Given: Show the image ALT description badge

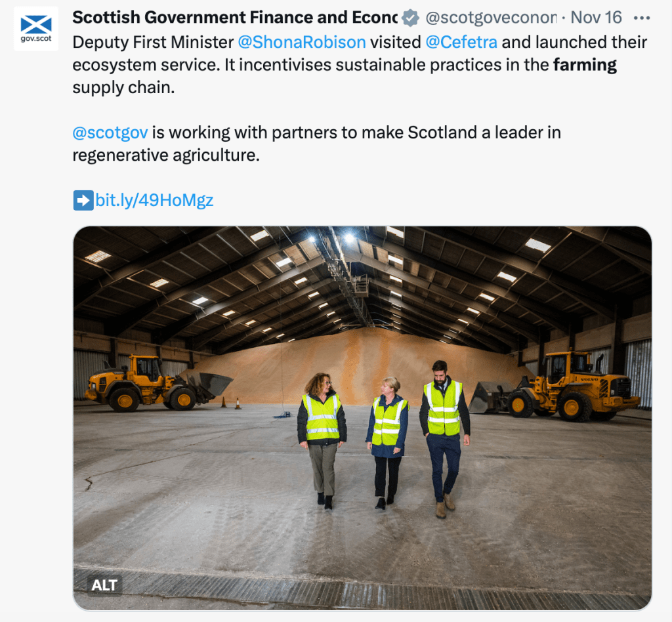Looking at the screenshot, I should [104, 585].
